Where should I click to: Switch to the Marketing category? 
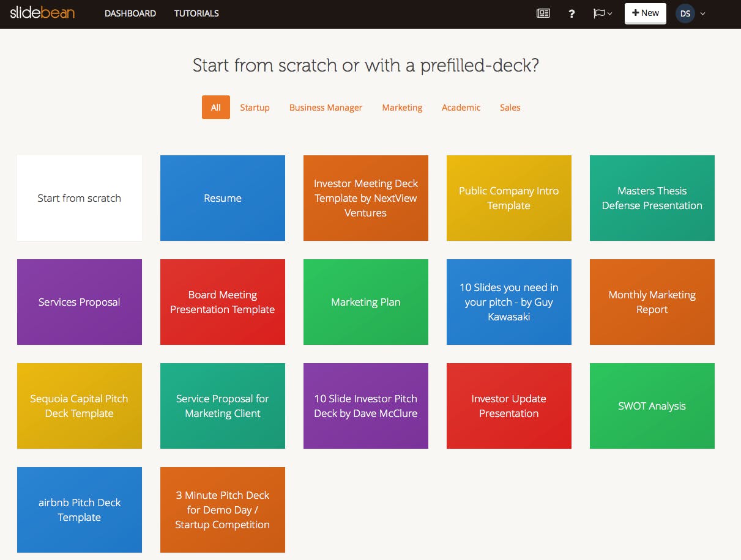[x=402, y=108]
